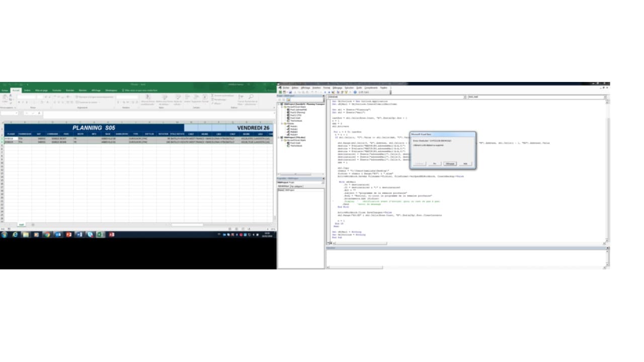Open Excel Mise en page ribbon tab

coord(41,90)
